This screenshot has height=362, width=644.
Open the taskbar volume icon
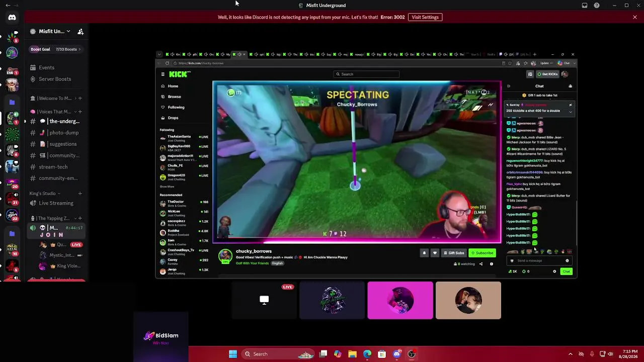pos(610,354)
